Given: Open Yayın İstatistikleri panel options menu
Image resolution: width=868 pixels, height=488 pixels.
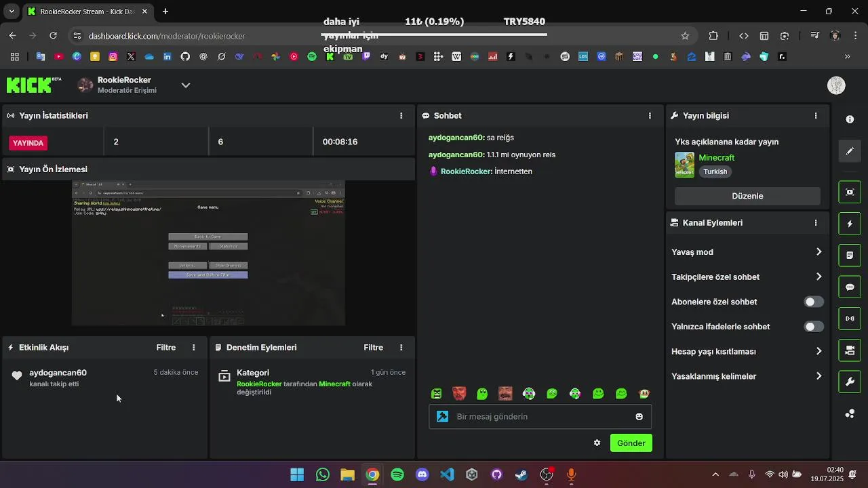Looking at the screenshot, I should 401,116.
